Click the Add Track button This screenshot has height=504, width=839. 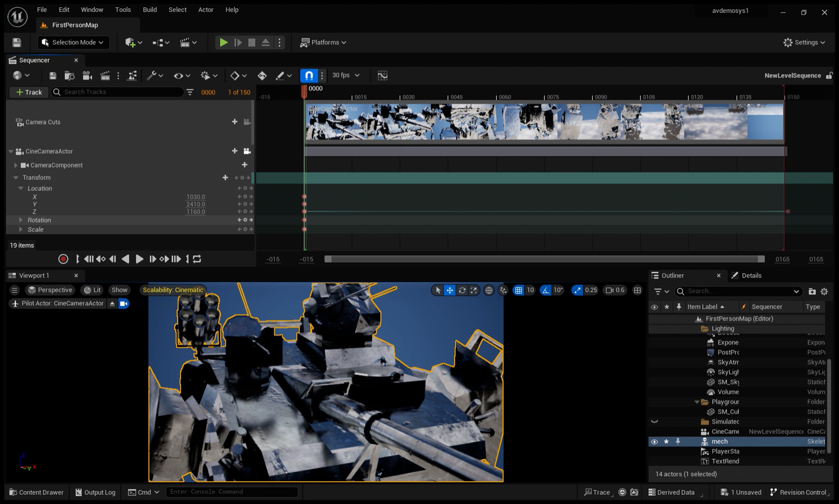click(29, 92)
